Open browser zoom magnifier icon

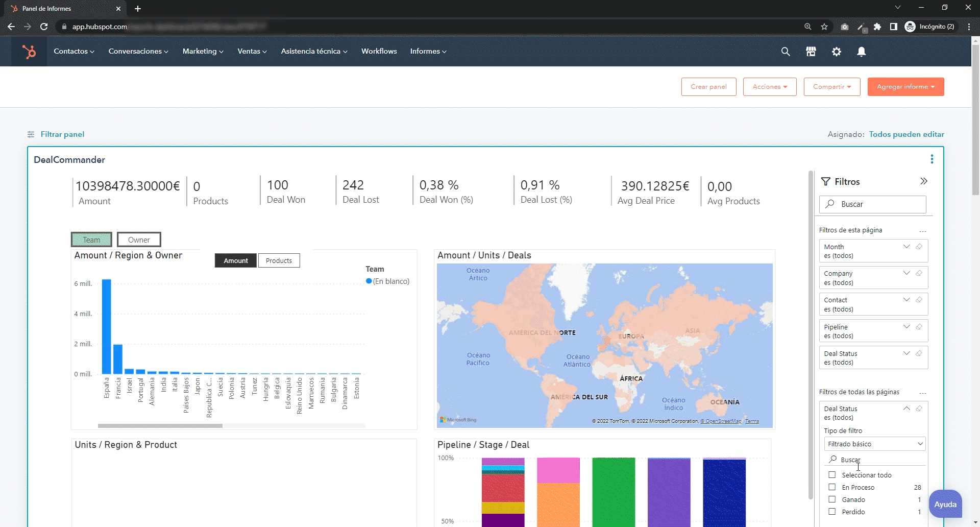[808, 27]
